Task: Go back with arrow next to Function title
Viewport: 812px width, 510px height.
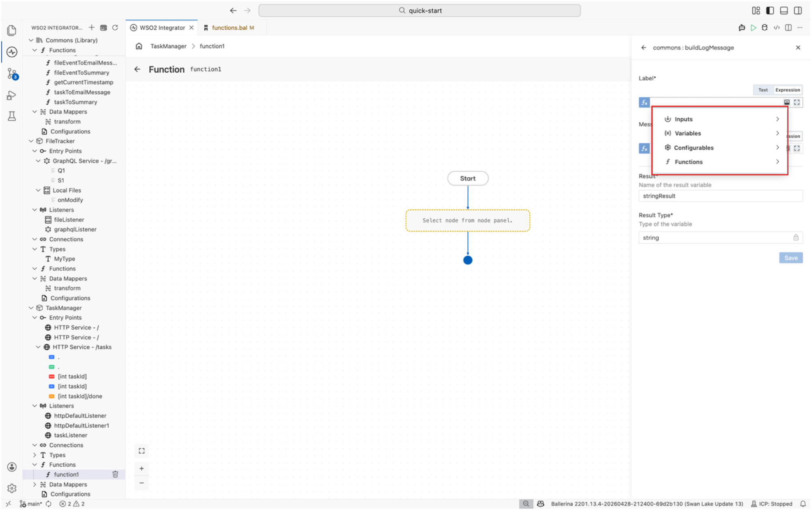Action: pyautogui.click(x=137, y=69)
